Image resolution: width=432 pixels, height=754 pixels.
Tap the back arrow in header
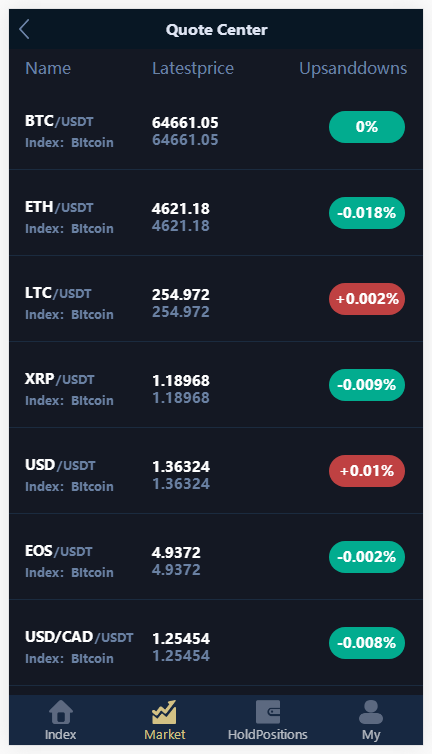coord(25,29)
